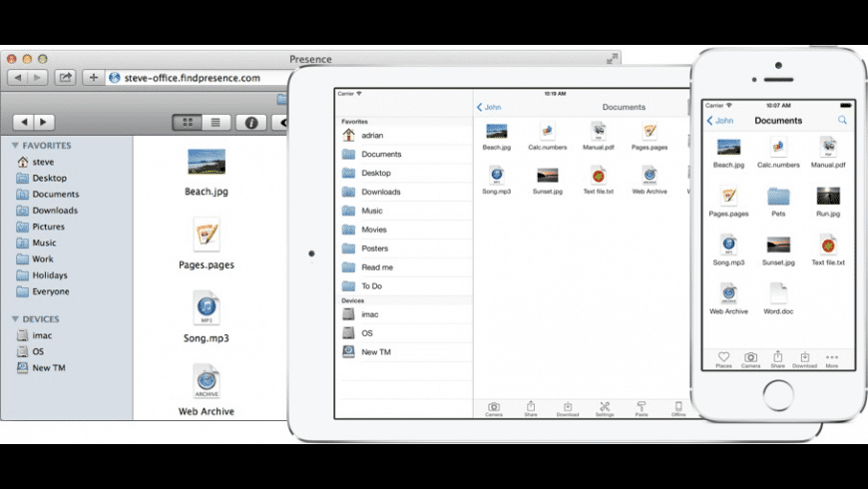Open Run.jpg on iPhone
Image resolution: width=868 pixels, height=489 pixels.
point(828,202)
